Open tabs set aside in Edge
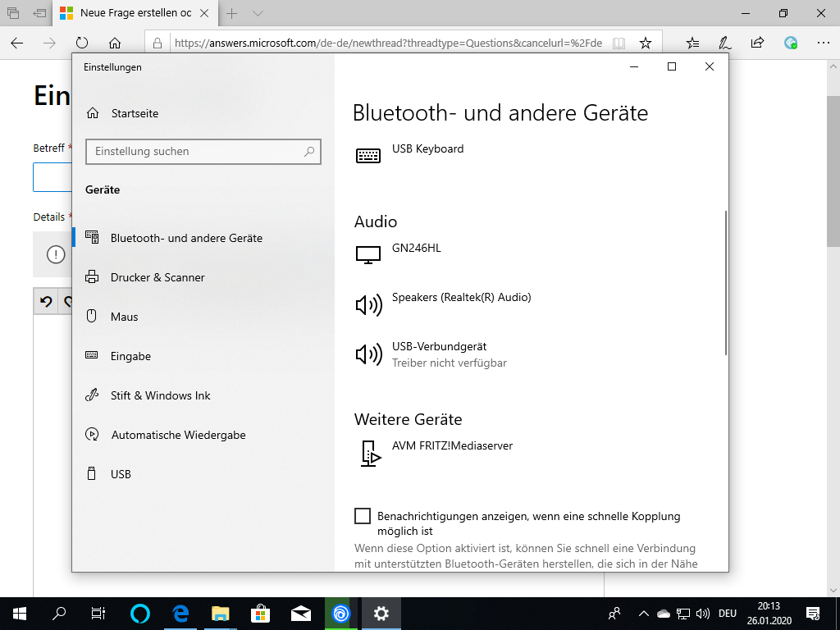 [13, 13]
